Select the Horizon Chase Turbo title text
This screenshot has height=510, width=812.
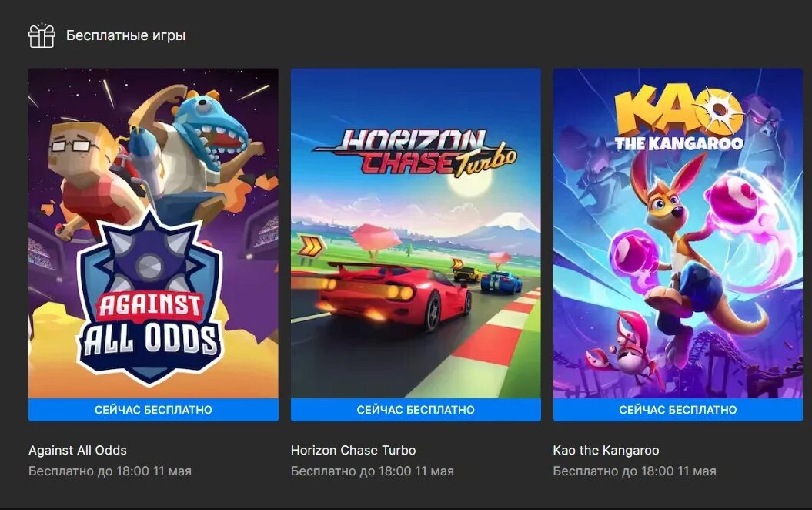tap(353, 450)
